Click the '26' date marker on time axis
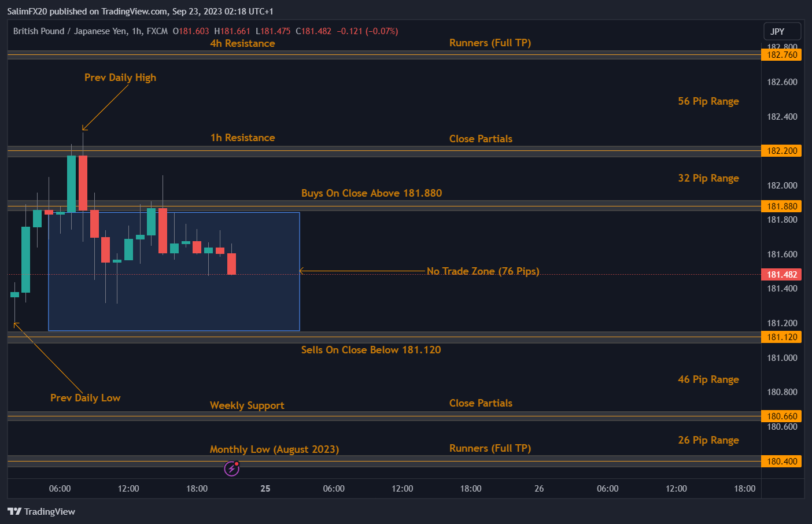Screen dimensions: 812x524 pos(539,489)
